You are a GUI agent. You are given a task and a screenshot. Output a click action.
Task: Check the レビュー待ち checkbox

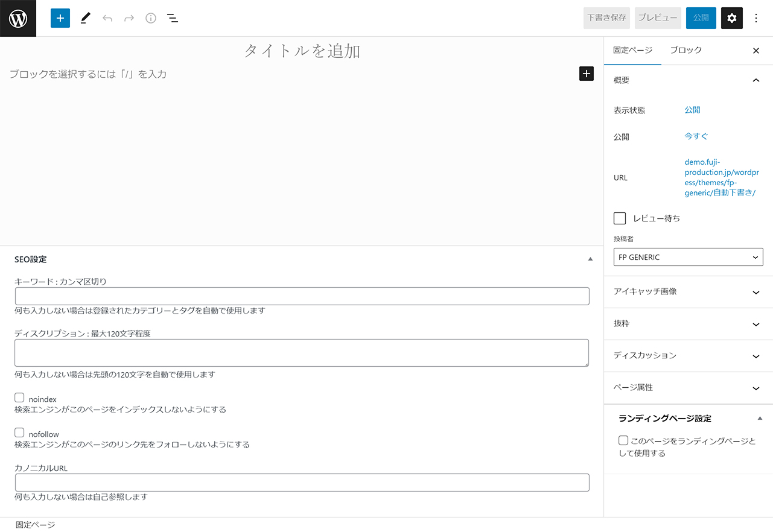[x=620, y=218]
